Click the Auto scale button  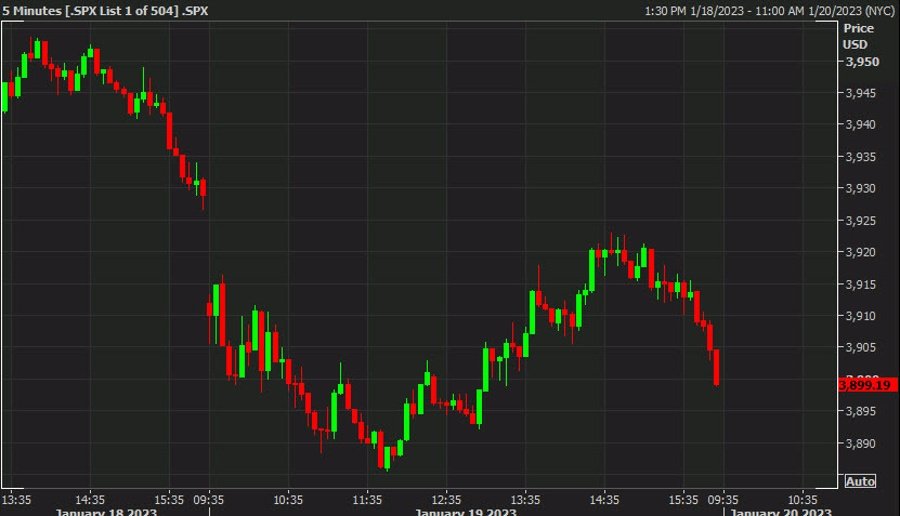[860, 481]
